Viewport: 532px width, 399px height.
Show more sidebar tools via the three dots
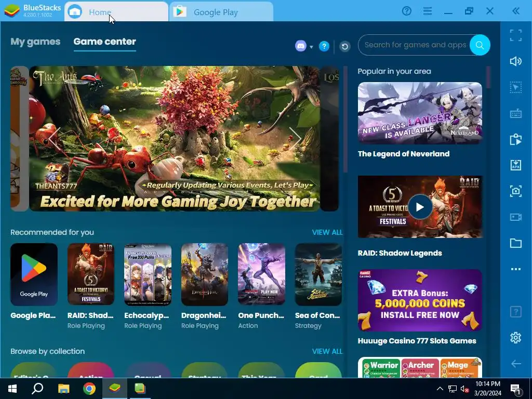pyautogui.click(x=516, y=269)
